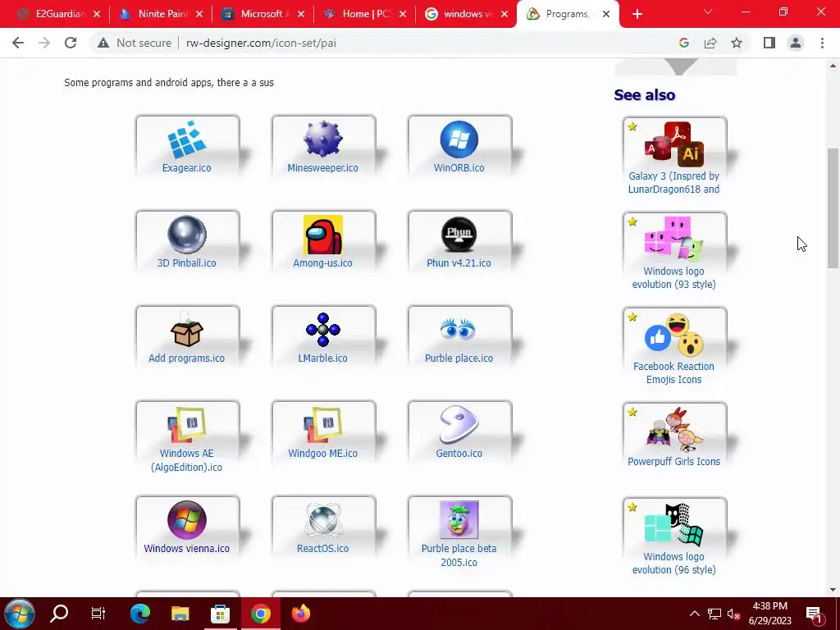The height and width of the screenshot is (630, 840).
Task: Switch to the Microsoft tab
Action: (x=259, y=14)
